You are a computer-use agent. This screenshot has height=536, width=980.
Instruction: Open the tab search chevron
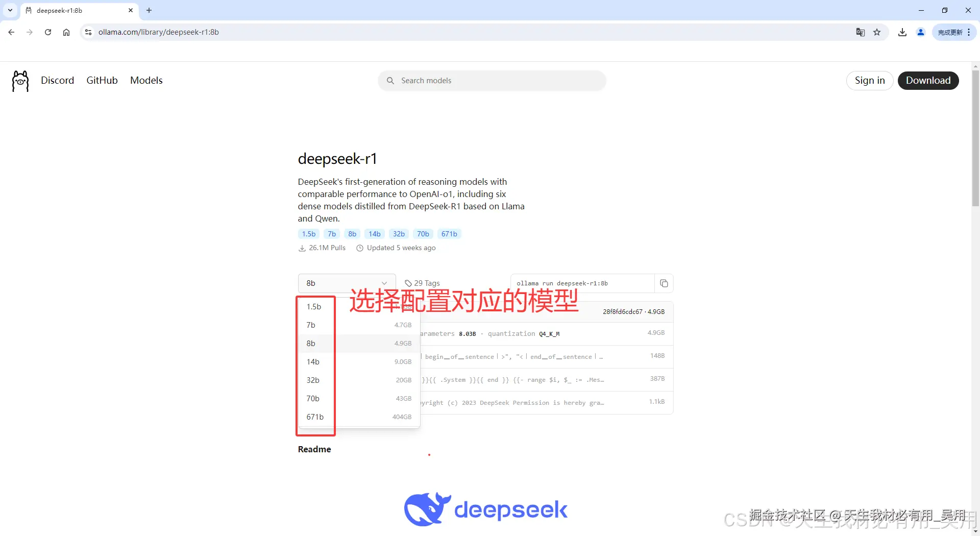pyautogui.click(x=10, y=10)
